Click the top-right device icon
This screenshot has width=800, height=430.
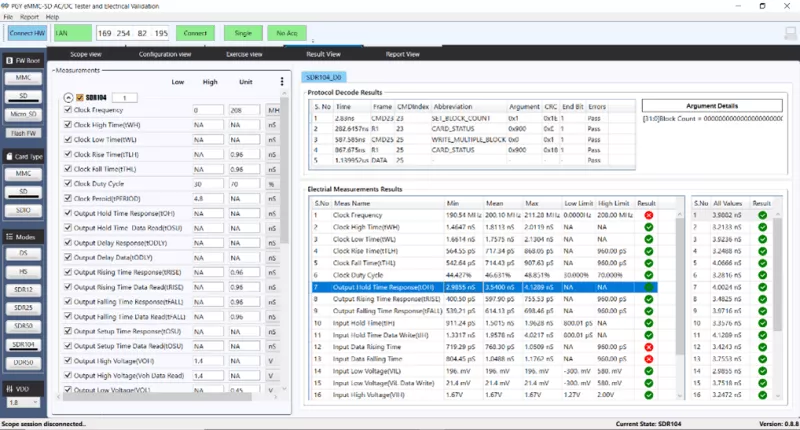tap(789, 33)
